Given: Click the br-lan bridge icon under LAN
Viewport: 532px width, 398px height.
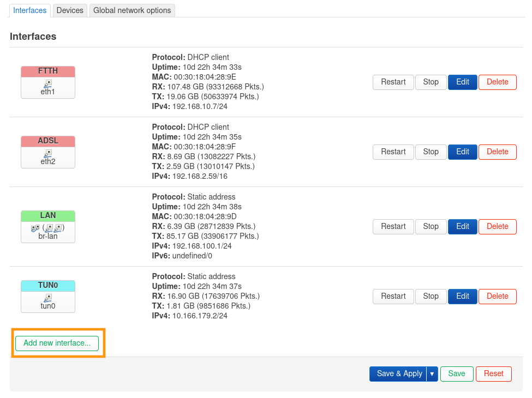Looking at the screenshot, I should point(48,228).
